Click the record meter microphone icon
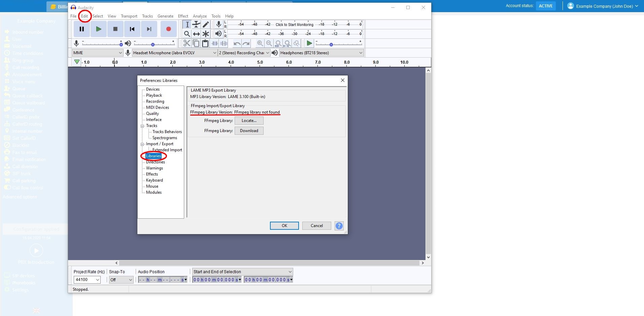Image resolution: width=644 pixels, height=316 pixels. pos(219,24)
